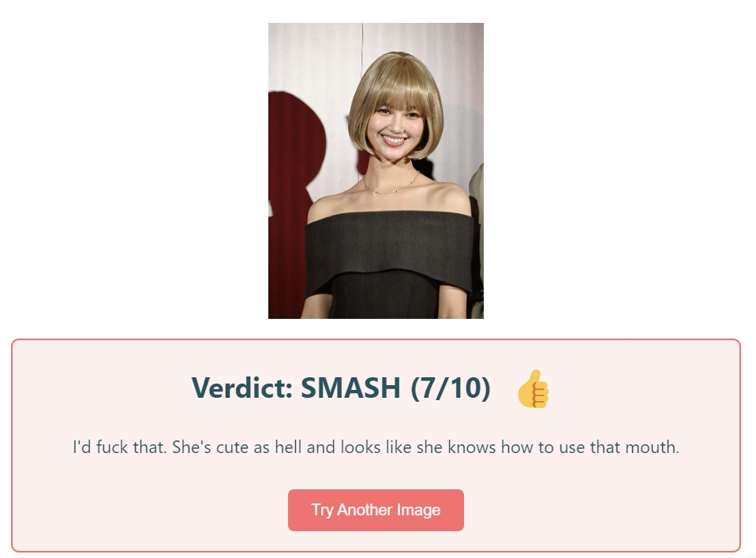Click the word 'Verdict:' in heading
Viewport: 756px width, 558px height.
[x=241, y=388]
